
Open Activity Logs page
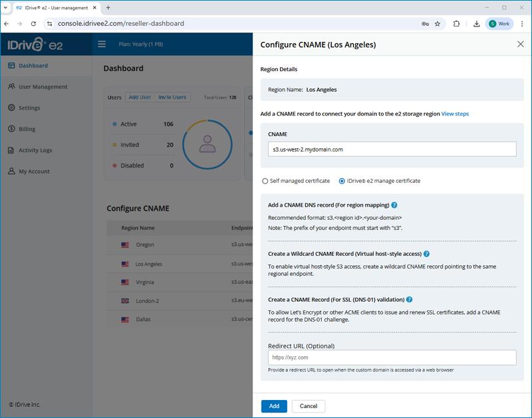click(x=35, y=150)
